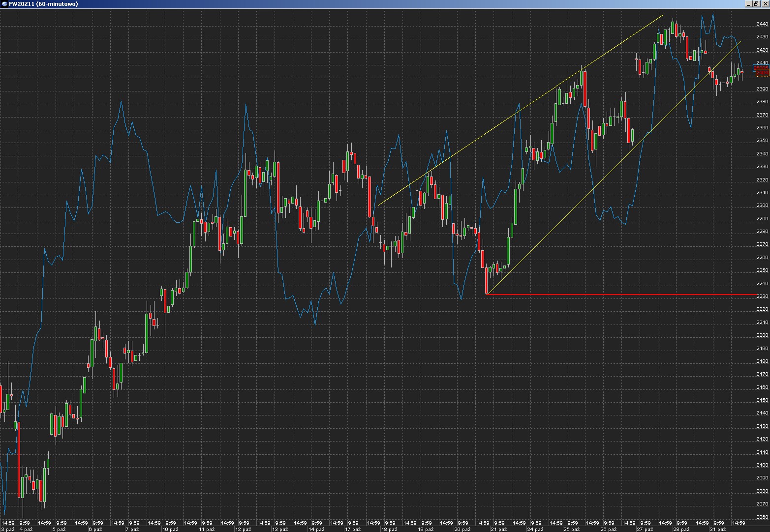The width and height of the screenshot is (770, 532).
Task: Click the '31 paź' date label
Action: tap(719, 529)
